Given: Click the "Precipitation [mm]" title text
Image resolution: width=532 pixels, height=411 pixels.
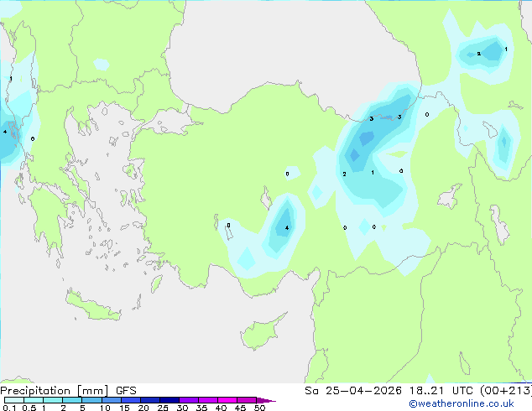Looking at the screenshot, I should click(x=55, y=391).
